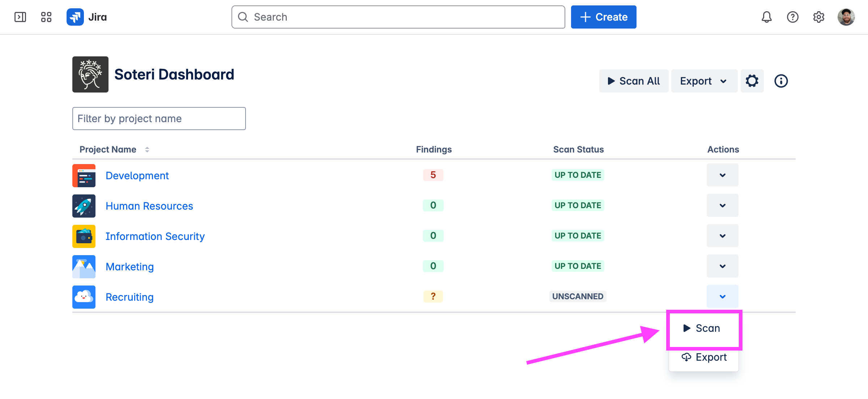Choose Export in Recruiting actions menu
Screen dimensions: 868x399
(x=703, y=357)
